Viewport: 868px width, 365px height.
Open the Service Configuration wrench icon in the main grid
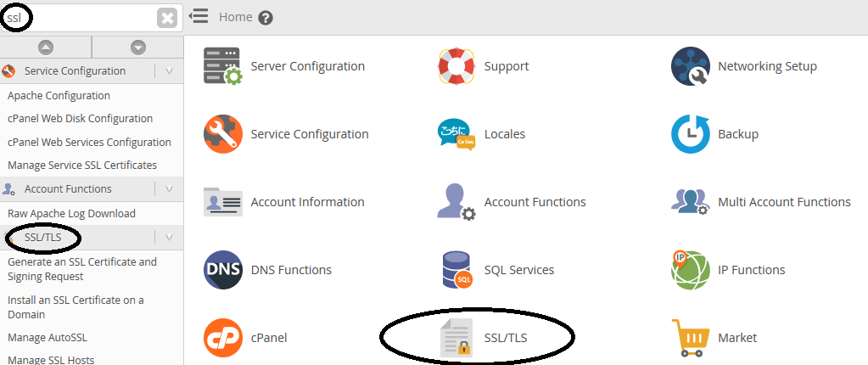point(223,134)
